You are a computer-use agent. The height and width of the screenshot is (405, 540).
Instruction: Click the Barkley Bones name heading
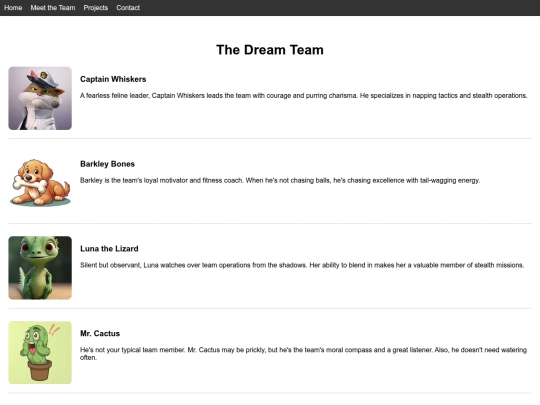107,164
